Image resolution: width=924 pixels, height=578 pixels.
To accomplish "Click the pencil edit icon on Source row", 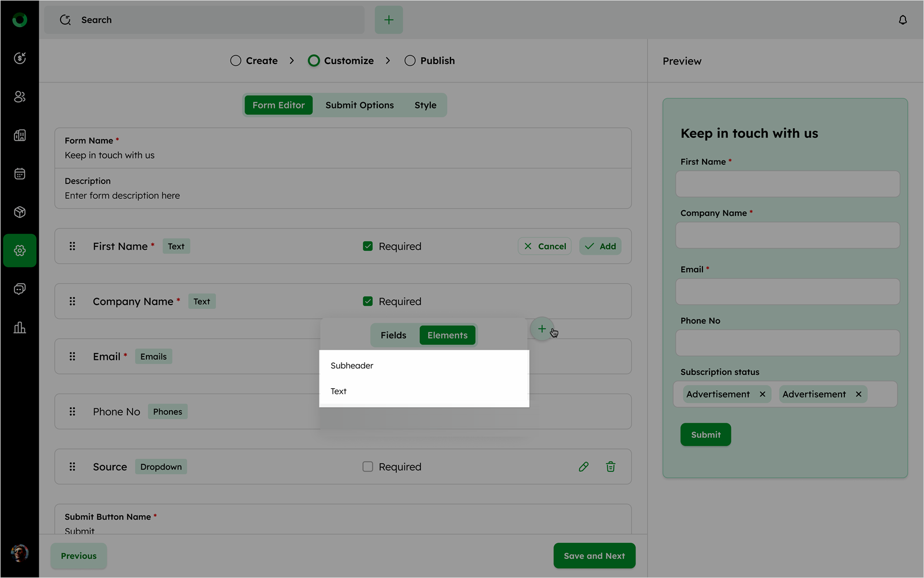I will [584, 467].
